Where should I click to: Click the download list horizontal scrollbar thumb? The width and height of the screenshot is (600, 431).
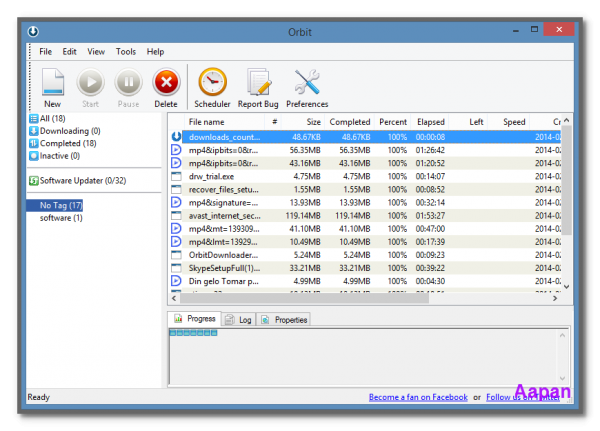(x=304, y=298)
